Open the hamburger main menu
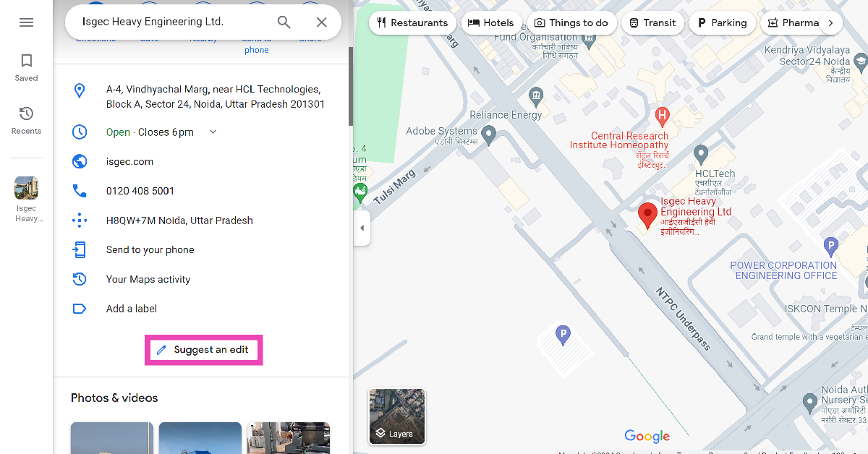Viewport: 868px width, 454px height. click(26, 22)
